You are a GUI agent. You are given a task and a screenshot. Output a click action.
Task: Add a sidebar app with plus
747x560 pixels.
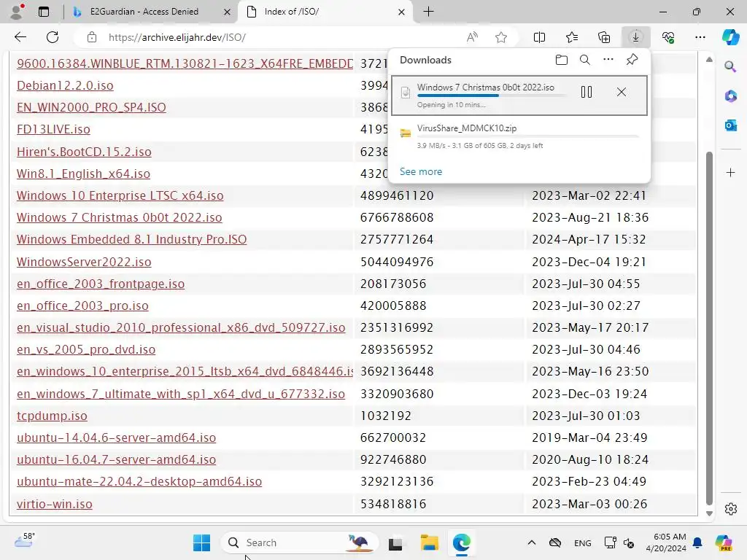[x=730, y=172]
